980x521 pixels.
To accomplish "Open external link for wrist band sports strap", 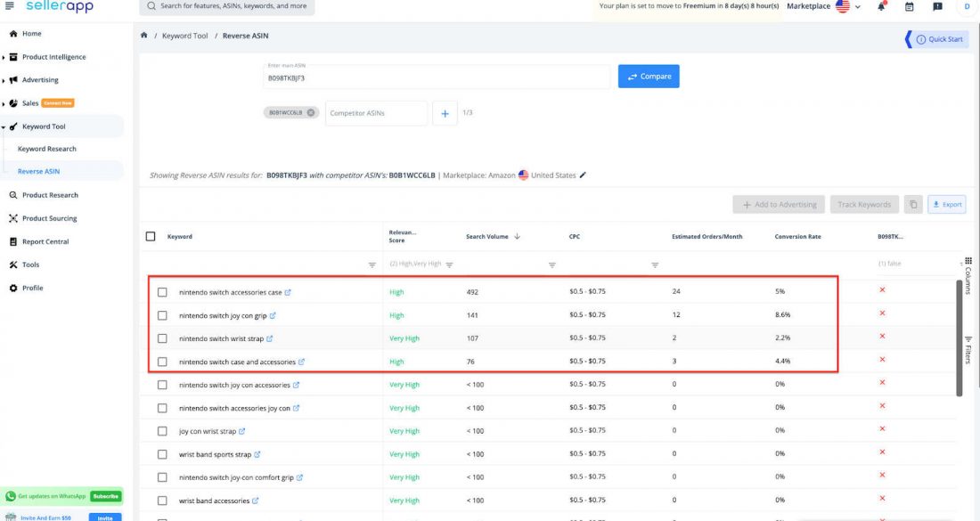I will (x=257, y=454).
